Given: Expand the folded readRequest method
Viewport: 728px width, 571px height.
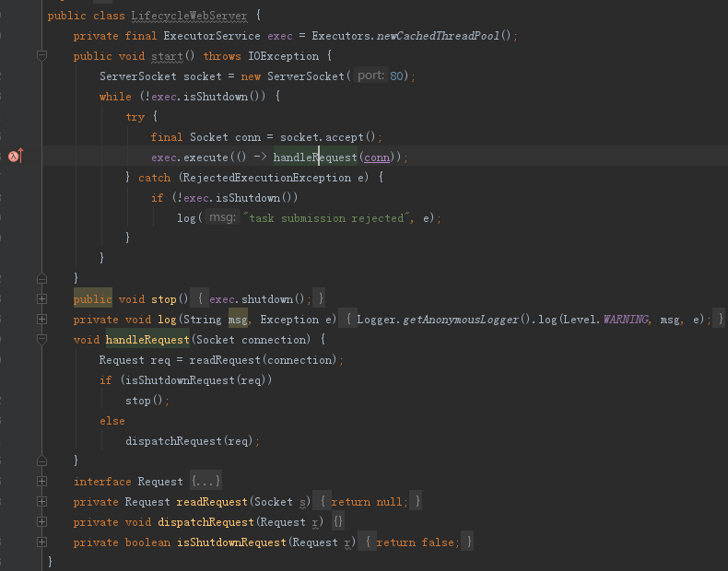Looking at the screenshot, I should click(x=41, y=501).
